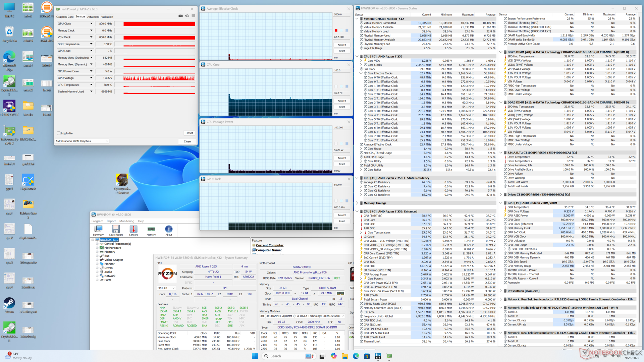Image resolution: width=644 pixels, height=362 pixels.
Task: Click the GPU-Z screenshot camera icon
Action: click(180, 16)
